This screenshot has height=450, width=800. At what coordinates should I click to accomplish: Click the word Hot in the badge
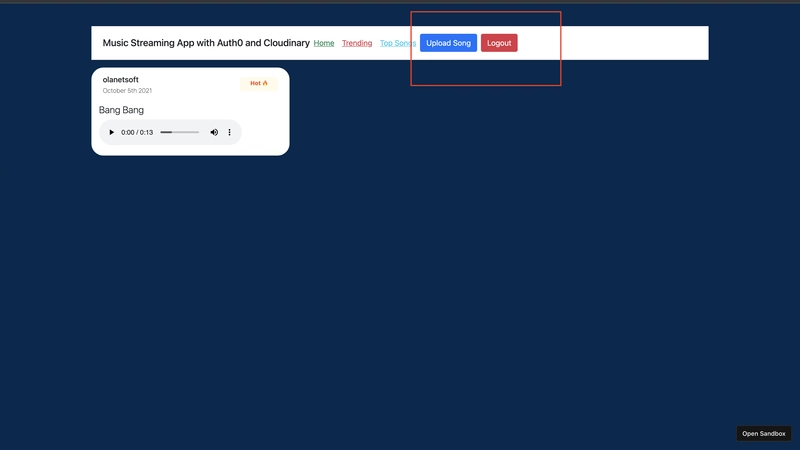pyautogui.click(x=255, y=83)
